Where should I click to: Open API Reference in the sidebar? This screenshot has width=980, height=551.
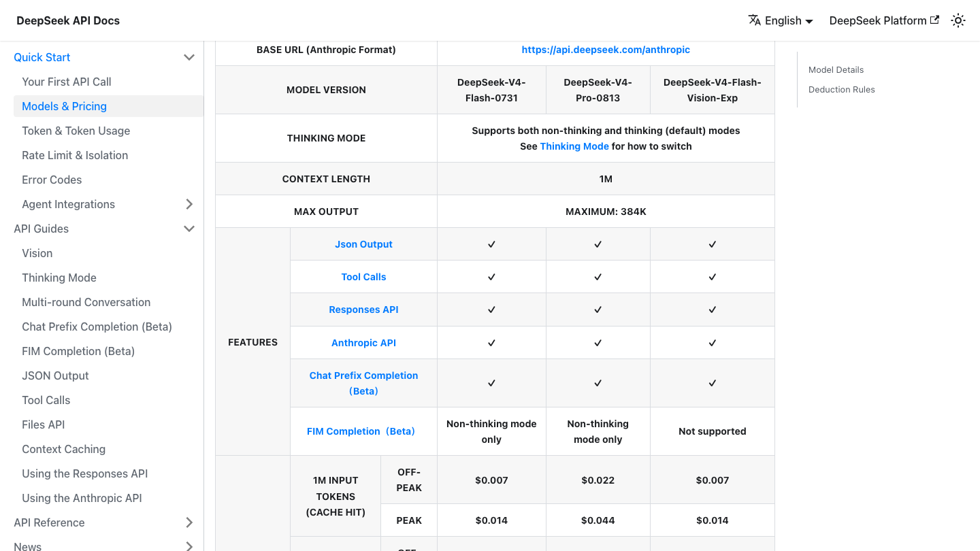coord(49,522)
